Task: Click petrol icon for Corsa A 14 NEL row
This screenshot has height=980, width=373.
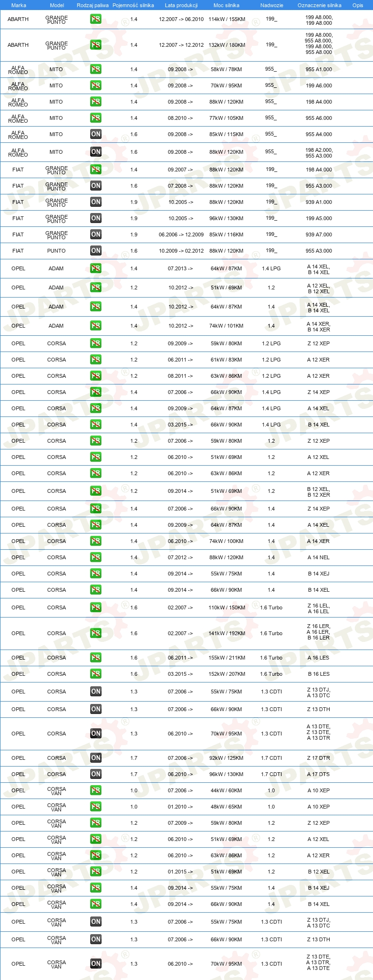Action: [x=96, y=557]
